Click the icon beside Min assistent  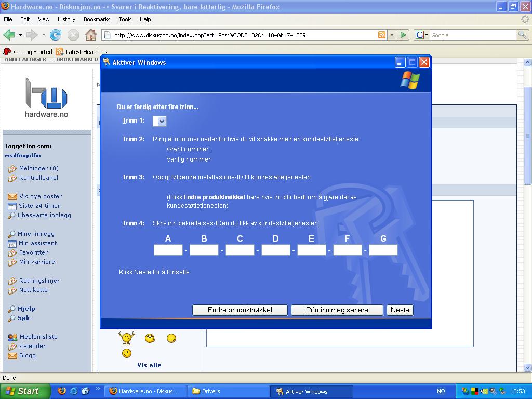(12, 243)
